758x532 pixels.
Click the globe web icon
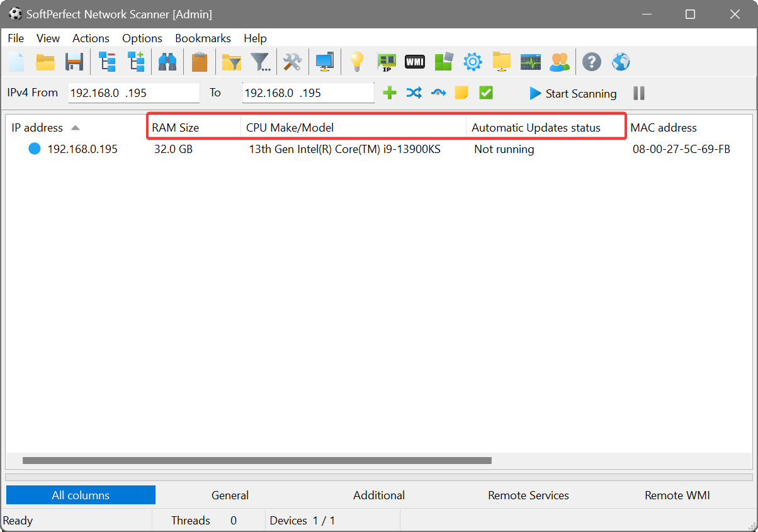coord(621,62)
